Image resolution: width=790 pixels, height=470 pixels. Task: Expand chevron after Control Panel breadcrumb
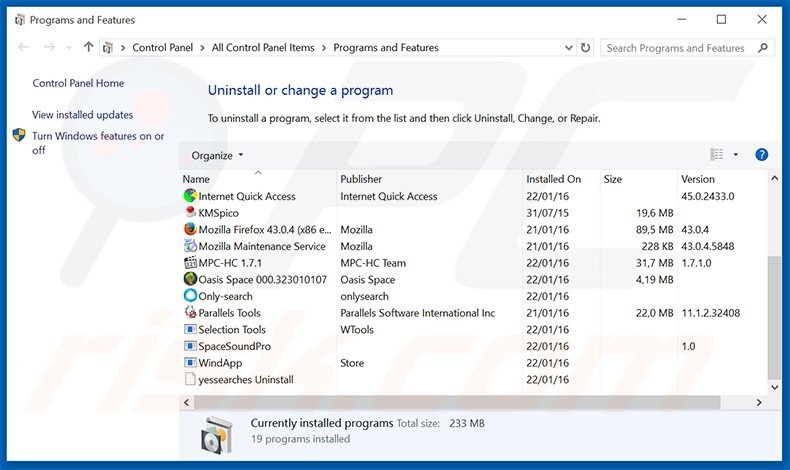pyautogui.click(x=202, y=48)
